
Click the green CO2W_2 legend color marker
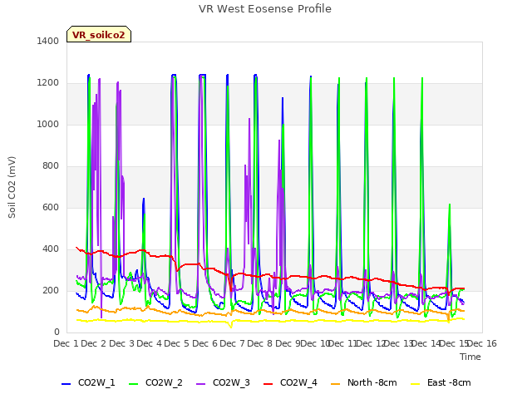[133, 384]
